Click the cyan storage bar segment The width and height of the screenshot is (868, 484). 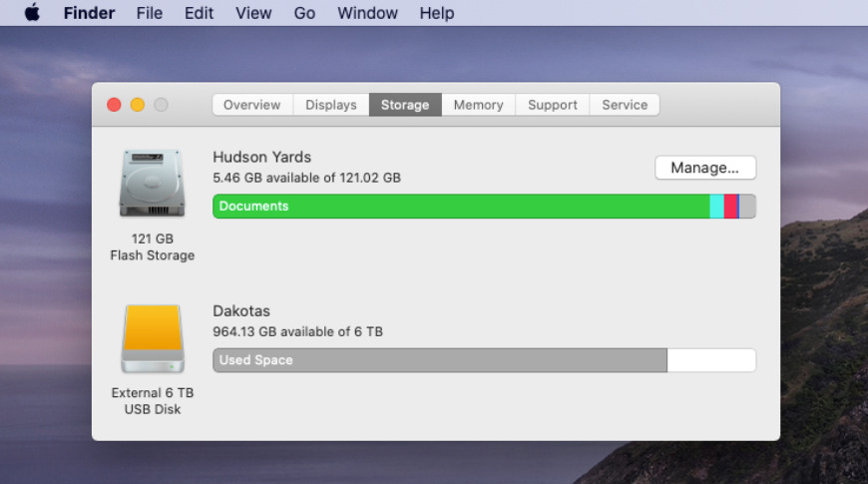coord(717,206)
